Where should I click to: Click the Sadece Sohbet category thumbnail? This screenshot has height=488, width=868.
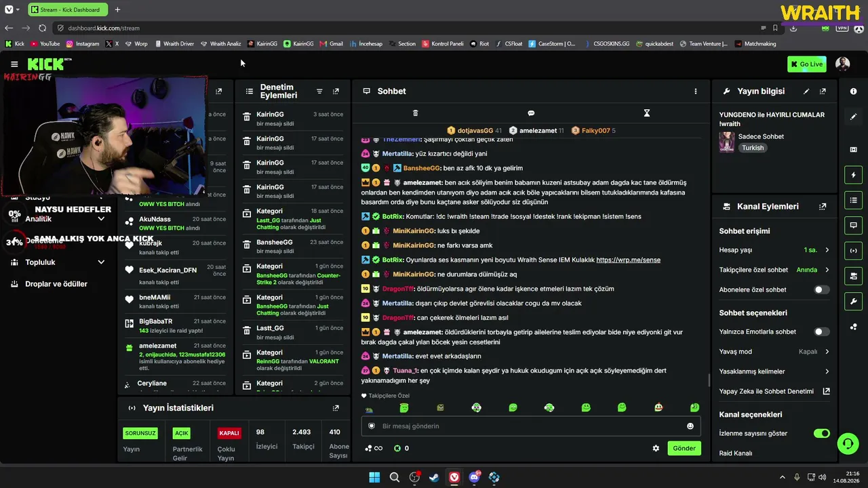[727, 142]
